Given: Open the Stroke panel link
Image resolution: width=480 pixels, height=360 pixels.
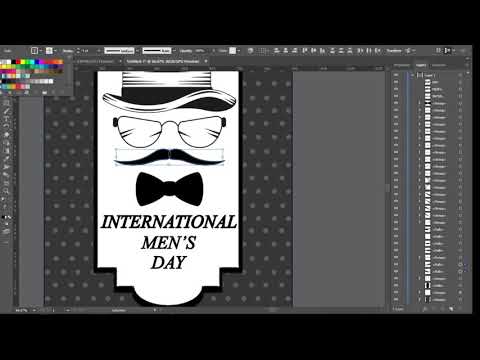Looking at the screenshot, I should coord(68,51).
